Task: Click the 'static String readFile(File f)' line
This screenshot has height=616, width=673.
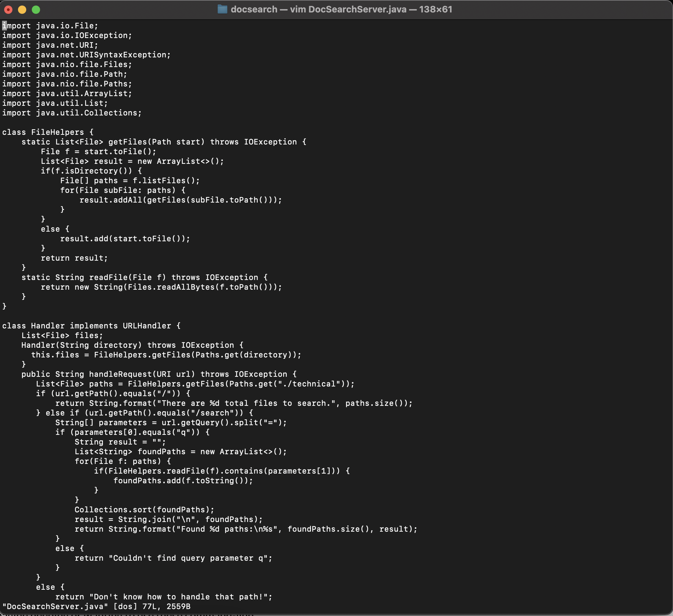Action: (145, 278)
